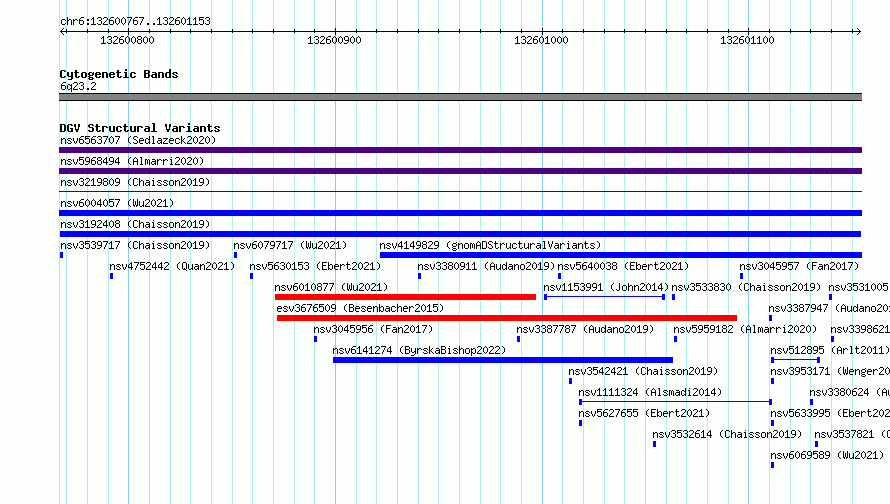Click the nsv3953171 (Wenger…) label
Image resolution: width=890 pixels, height=504 pixels.
(830, 371)
